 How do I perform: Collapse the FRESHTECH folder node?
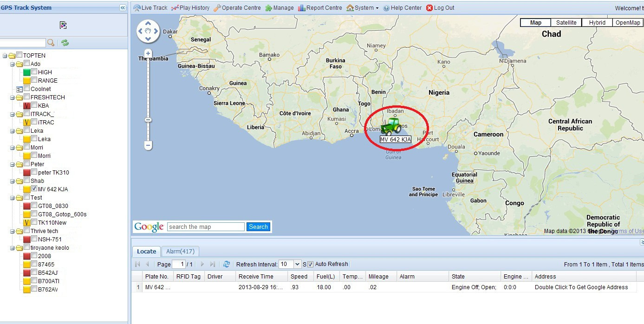click(12, 97)
